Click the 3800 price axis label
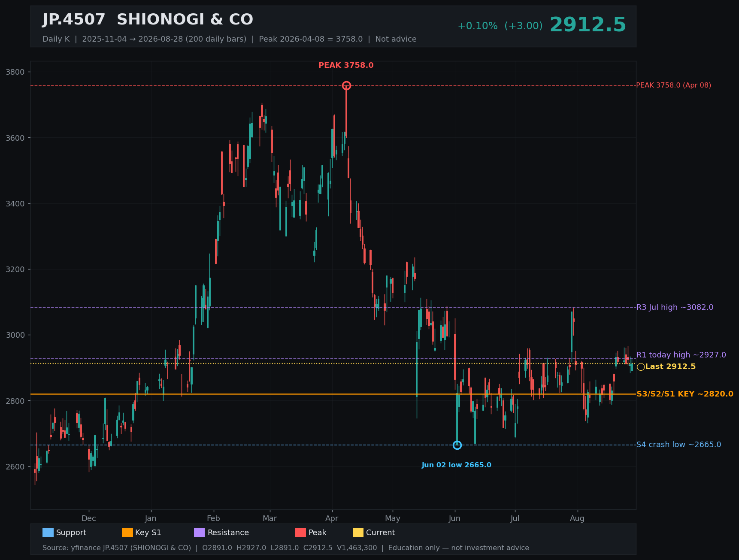This screenshot has height=560, width=739. (15, 72)
